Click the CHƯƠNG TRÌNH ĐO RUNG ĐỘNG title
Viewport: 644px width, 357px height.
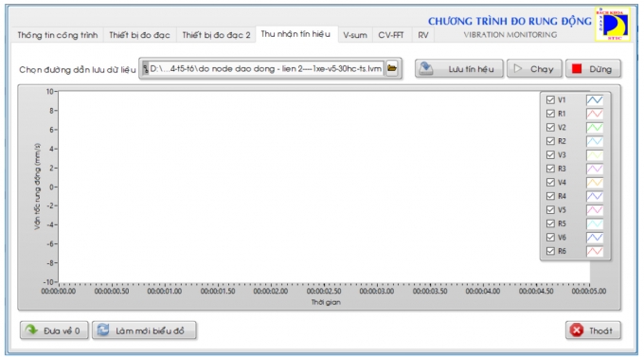pos(510,21)
